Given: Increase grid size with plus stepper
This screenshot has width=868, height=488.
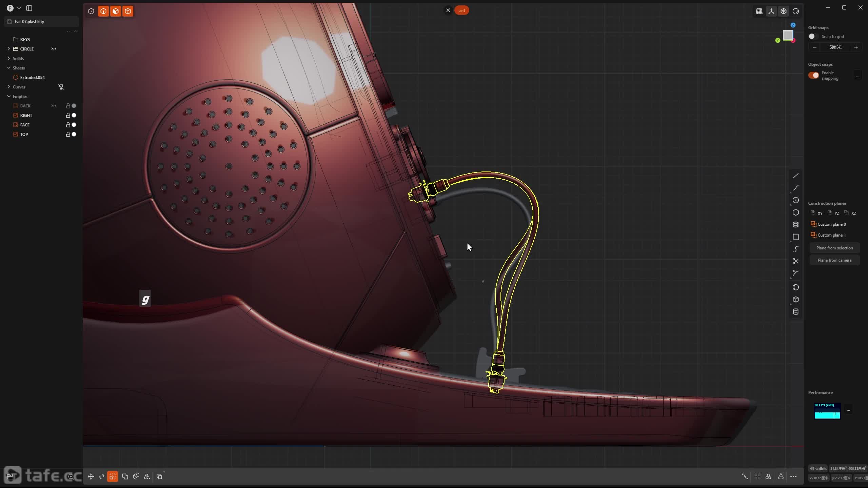Looking at the screenshot, I should point(856,47).
